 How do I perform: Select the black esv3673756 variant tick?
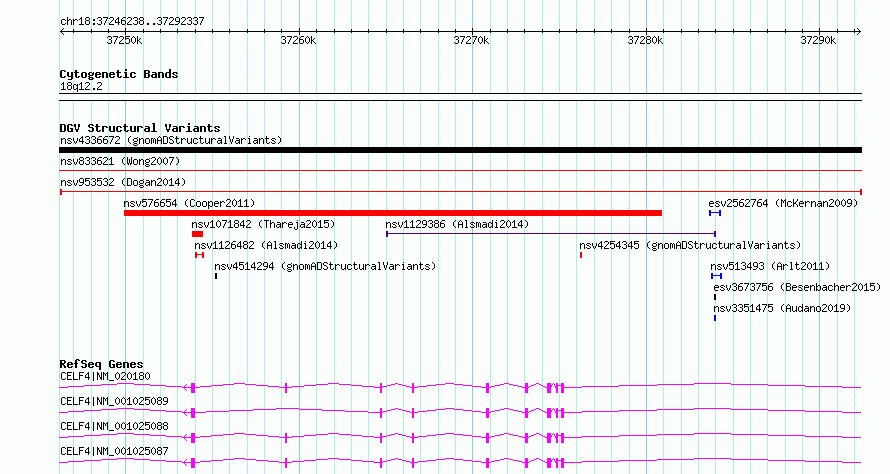(715, 297)
